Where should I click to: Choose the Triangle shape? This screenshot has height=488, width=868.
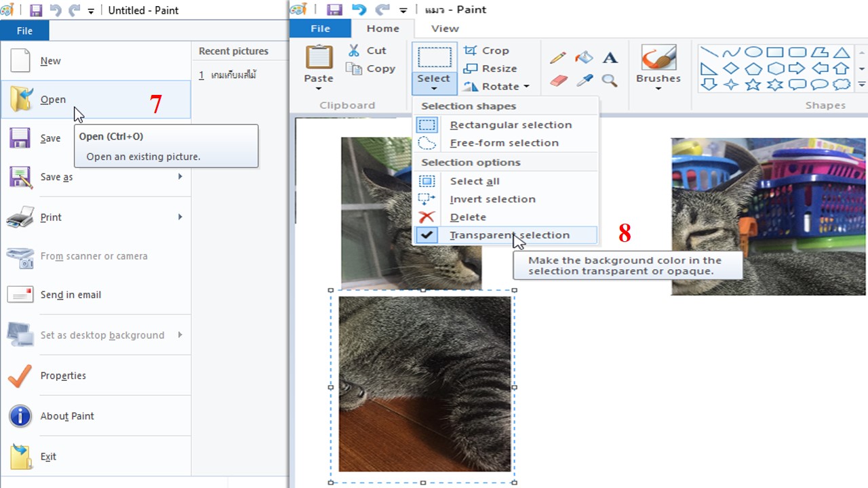point(842,52)
